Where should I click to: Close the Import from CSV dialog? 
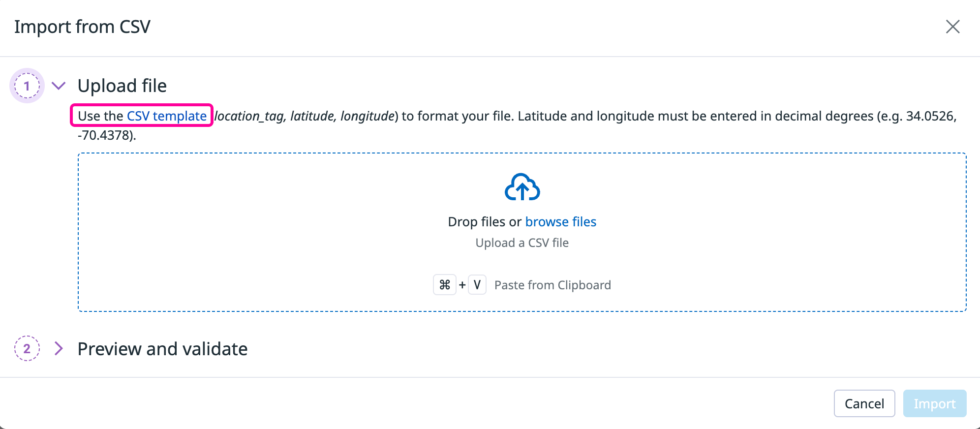tap(952, 27)
